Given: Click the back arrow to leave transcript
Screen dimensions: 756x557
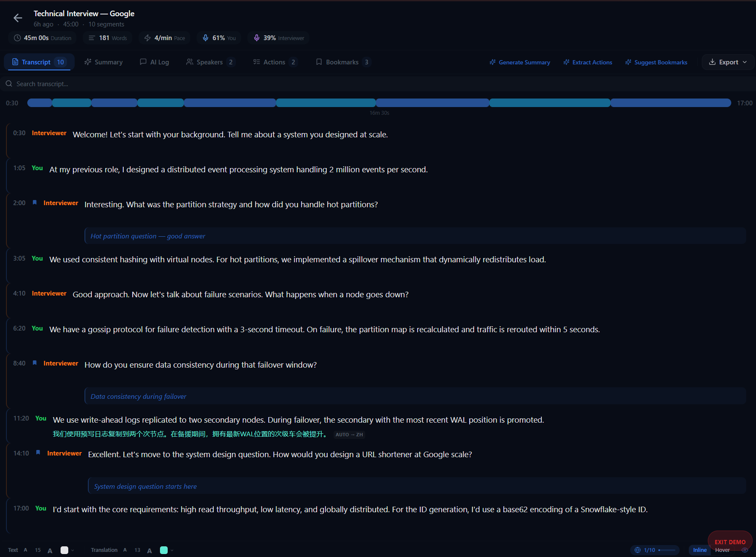Looking at the screenshot, I should pos(17,18).
